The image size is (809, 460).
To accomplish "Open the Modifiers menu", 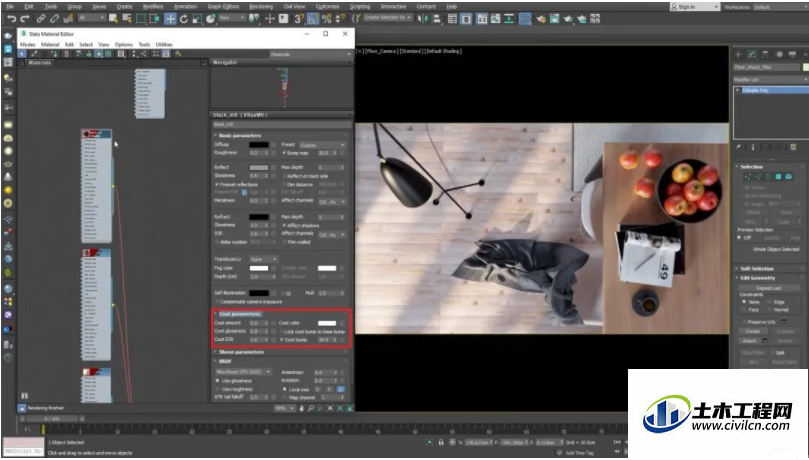I will click(153, 7).
